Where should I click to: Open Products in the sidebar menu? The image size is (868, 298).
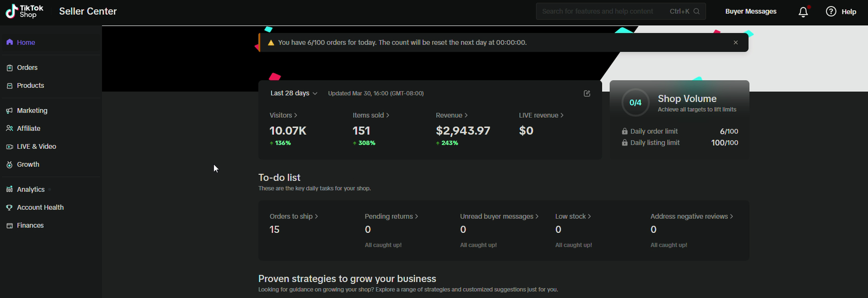click(30, 86)
